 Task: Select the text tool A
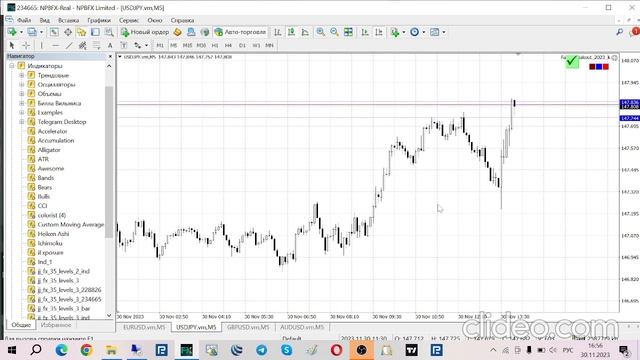click(110, 45)
